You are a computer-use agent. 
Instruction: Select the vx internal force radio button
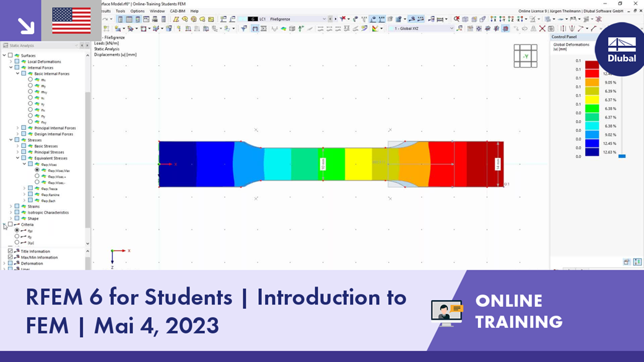30,98
